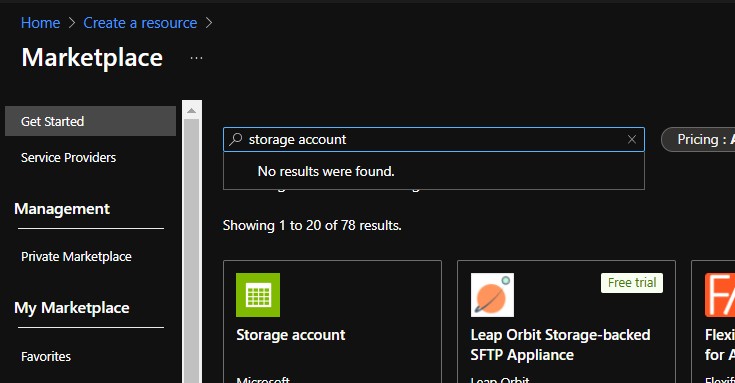This screenshot has height=383, width=735.
Task: Select Get Started in sidebar
Action: [x=90, y=121]
